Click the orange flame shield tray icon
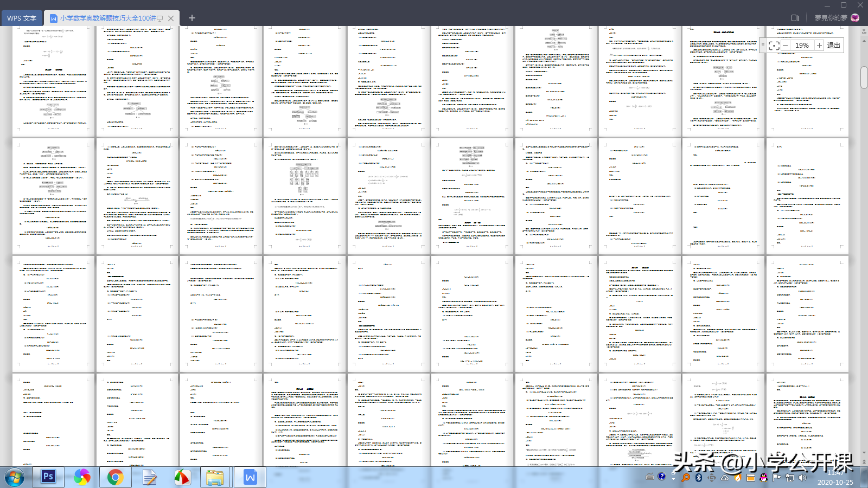This screenshot has height=488, width=868. [x=738, y=478]
